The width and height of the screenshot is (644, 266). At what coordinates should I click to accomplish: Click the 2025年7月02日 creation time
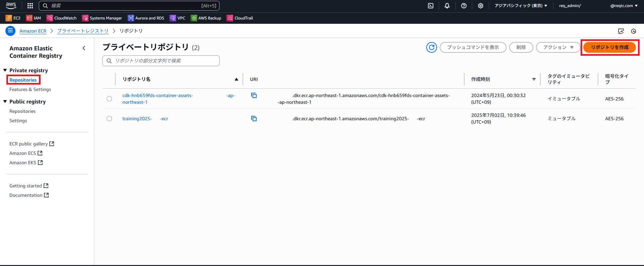pyautogui.click(x=498, y=119)
